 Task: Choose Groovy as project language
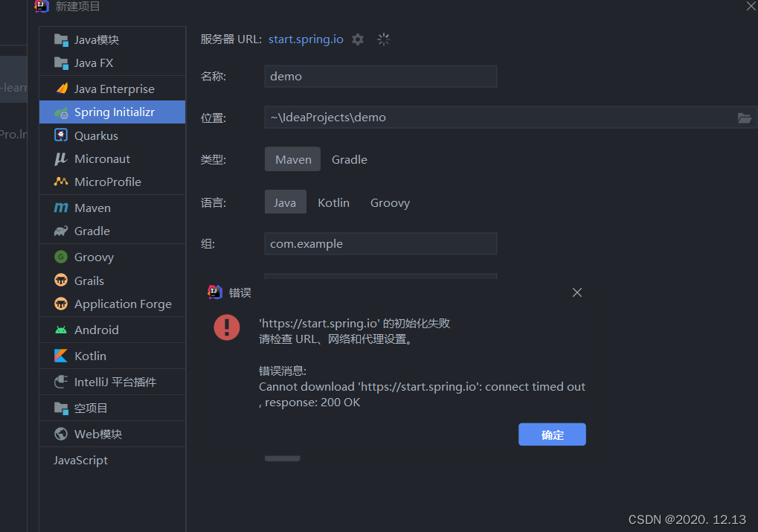(390, 202)
